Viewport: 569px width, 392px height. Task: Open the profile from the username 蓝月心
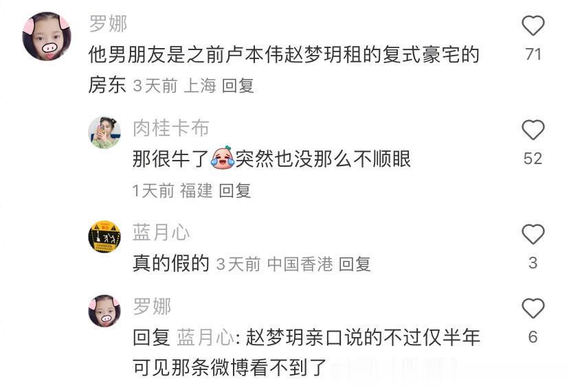[x=161, y=233]
